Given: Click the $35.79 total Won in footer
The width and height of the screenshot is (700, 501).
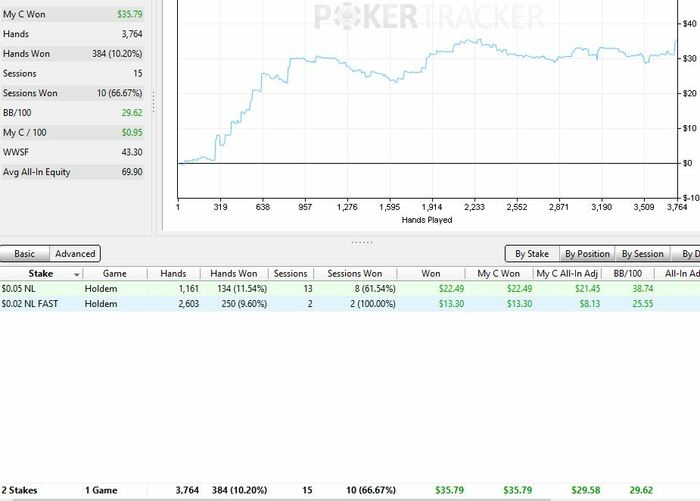Looking at the screenshot, I should [x=450, y=490].
